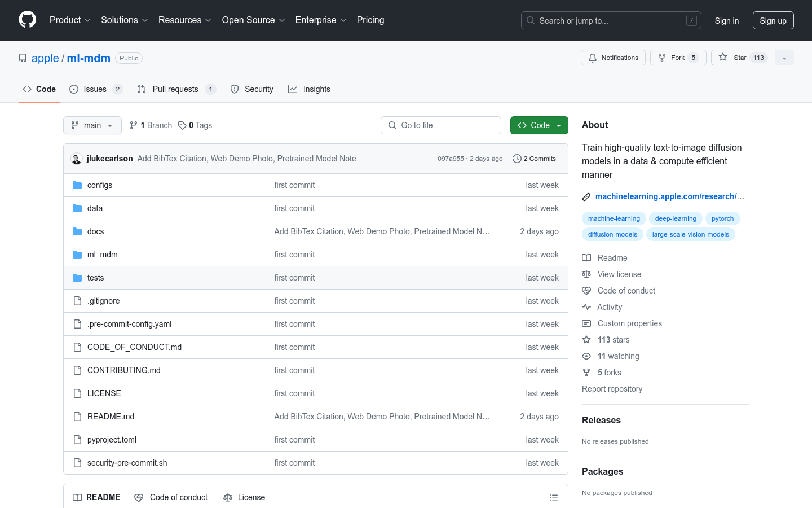Click the configs folder icon
This screenshot has width=812, height=508.
pos(77,185)
